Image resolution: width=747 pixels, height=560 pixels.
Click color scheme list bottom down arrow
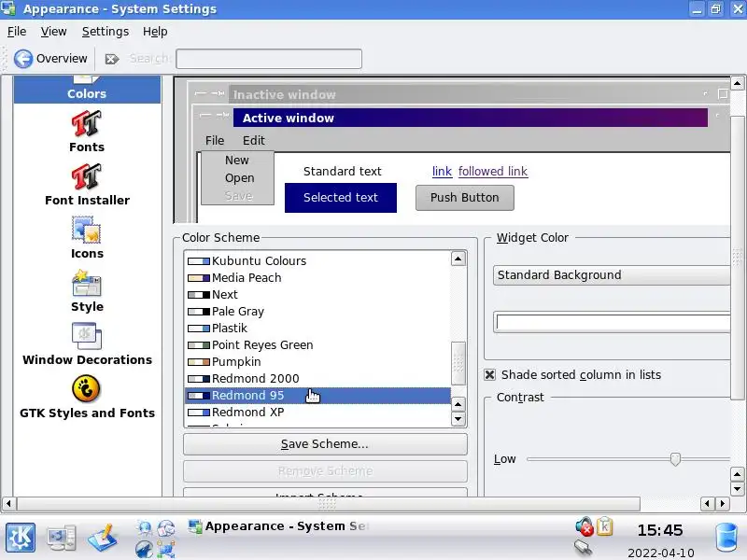[x=458, y=419]
